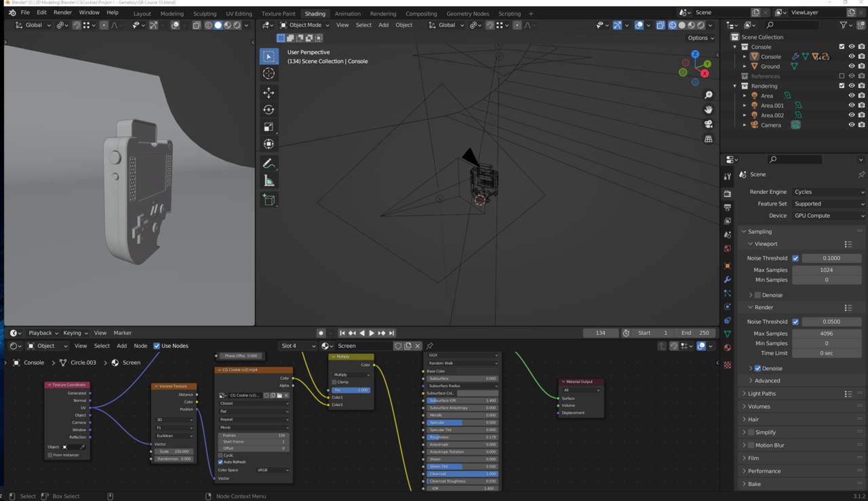This screenshot has height=501, width=868.
Task: Toggle the camera view icon
Action: [x=709, y=125]
